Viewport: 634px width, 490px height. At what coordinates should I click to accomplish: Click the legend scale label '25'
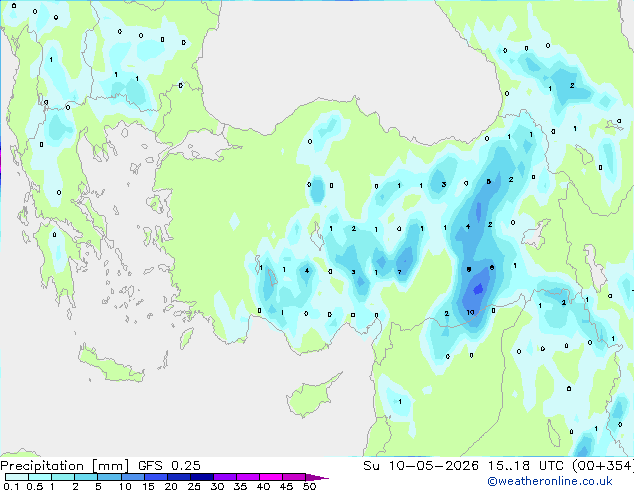coord(194,486)
